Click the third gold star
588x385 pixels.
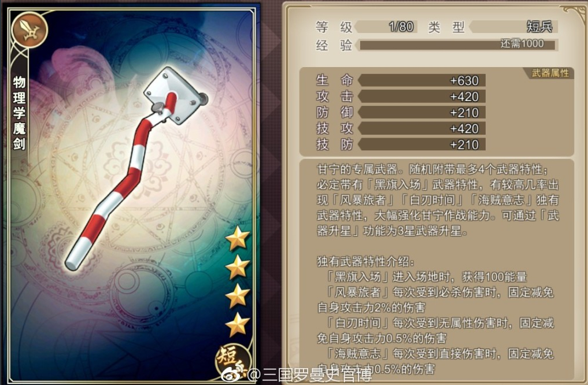[x=238, y=296]
